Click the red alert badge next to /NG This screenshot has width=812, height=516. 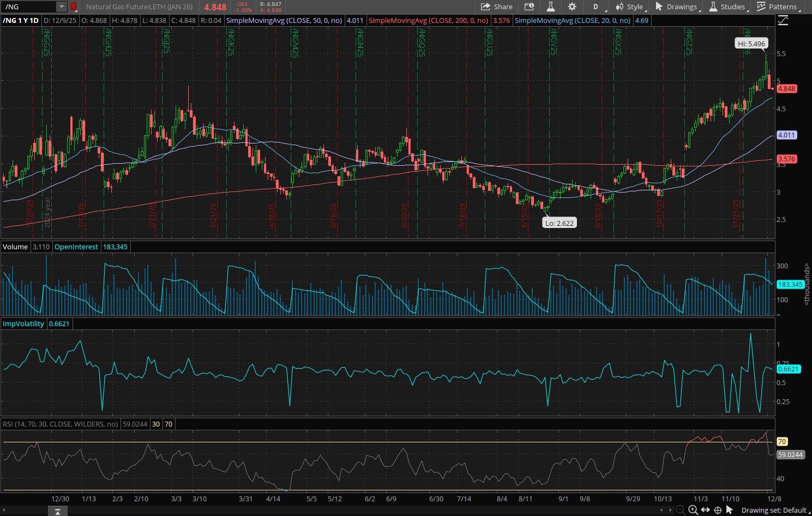(74, 7)
